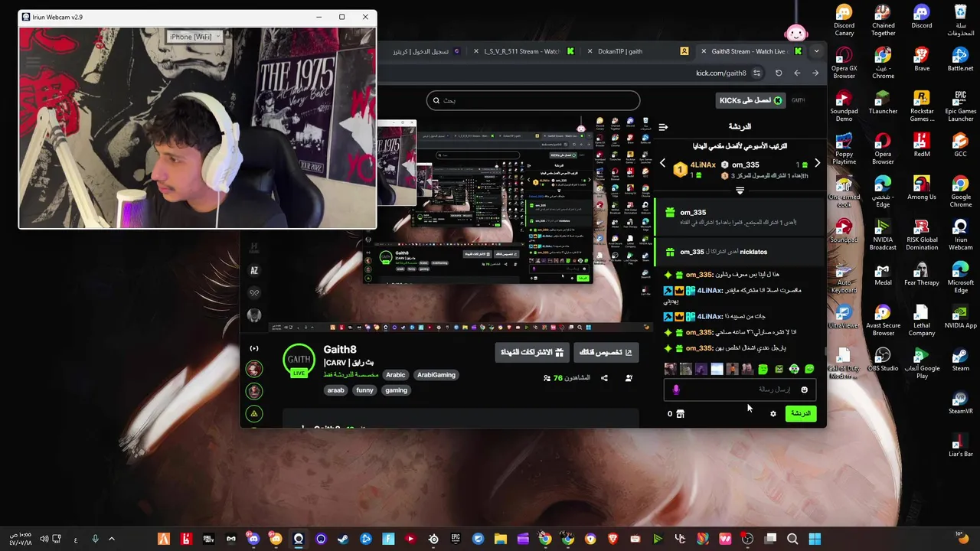Show hidden system tray icons
980x551 pixels.
(x=112, y=539)
